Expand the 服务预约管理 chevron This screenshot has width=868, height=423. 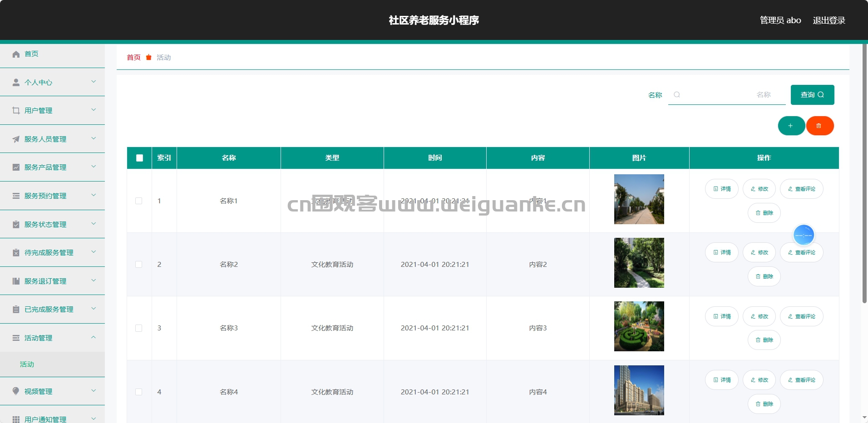(94, 195)
